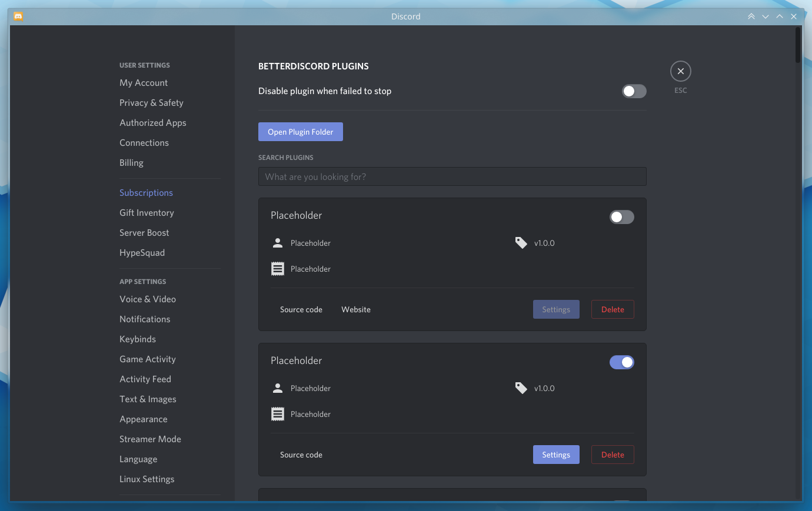Open Linux Settings from the sidebar
This screenshot has height=511, width=812.
147,479
